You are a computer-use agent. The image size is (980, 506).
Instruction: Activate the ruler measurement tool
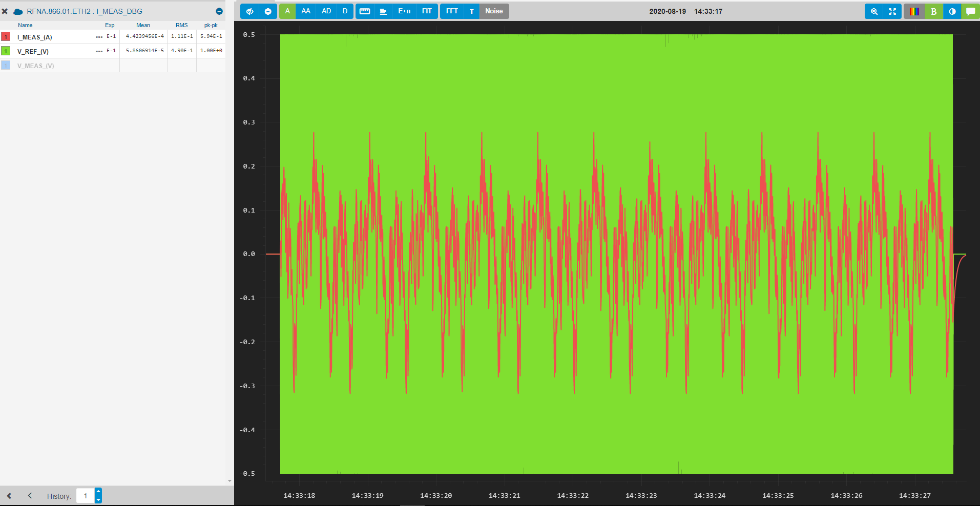point(365,11)
